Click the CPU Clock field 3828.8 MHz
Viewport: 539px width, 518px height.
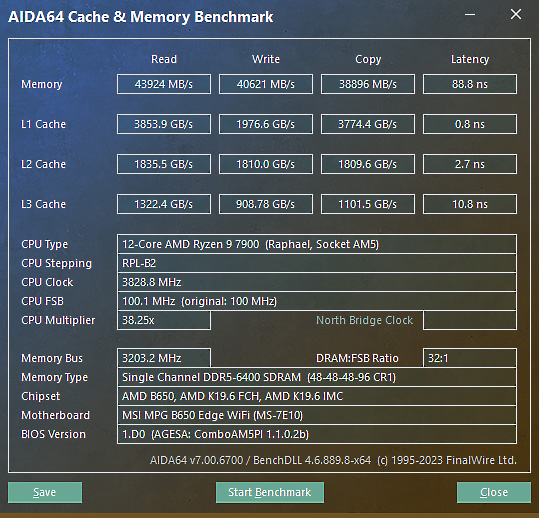[x=317, y=282]
